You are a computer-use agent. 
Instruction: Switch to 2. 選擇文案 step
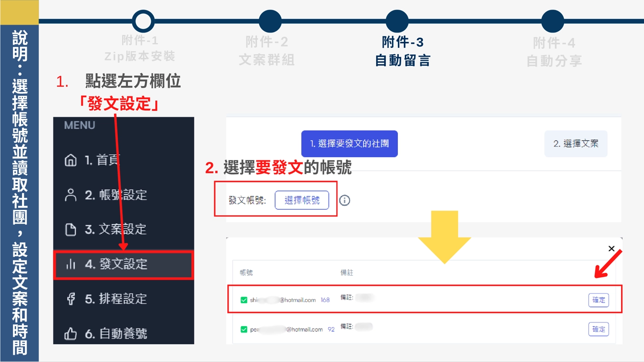pyautogui.click(x=575, y=144)
